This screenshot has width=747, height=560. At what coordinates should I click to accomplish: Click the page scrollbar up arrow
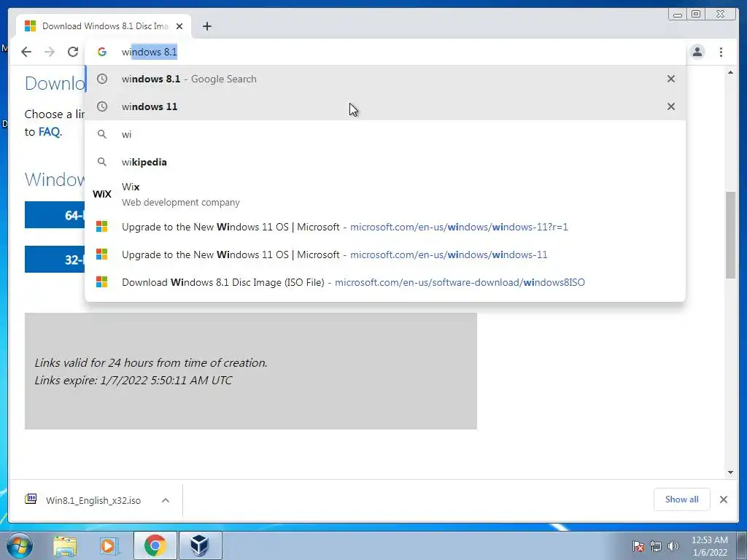730,72
